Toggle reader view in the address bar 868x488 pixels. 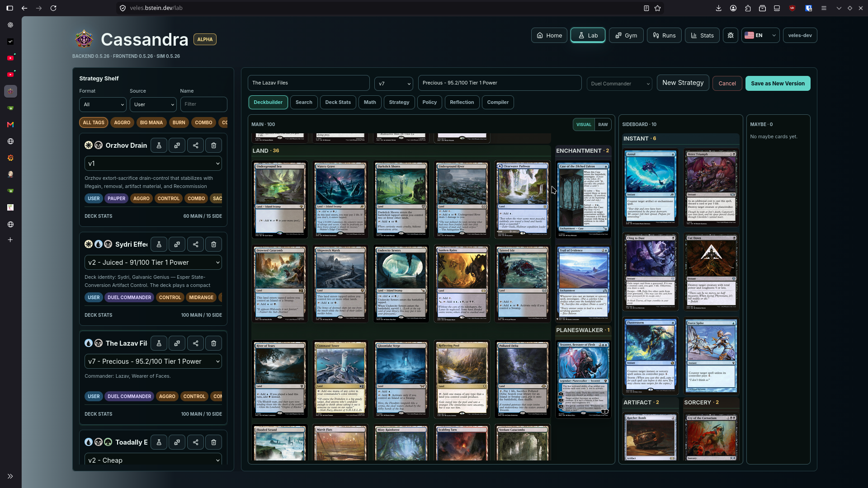646,8
